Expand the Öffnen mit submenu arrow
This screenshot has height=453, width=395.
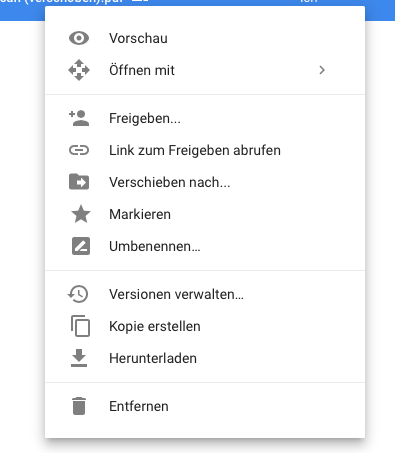click(x=322, y=70)
